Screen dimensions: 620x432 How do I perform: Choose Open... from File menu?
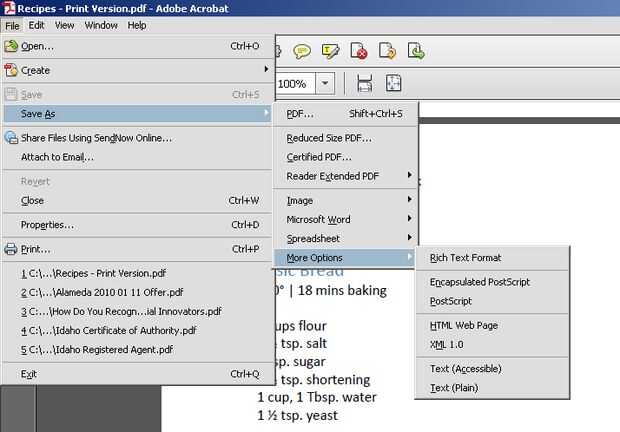(137, 46)
